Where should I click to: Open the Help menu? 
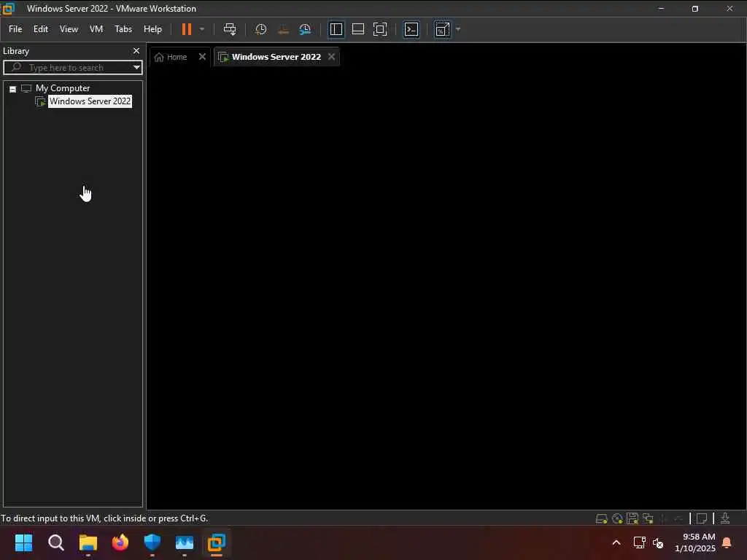pos(152,29)
